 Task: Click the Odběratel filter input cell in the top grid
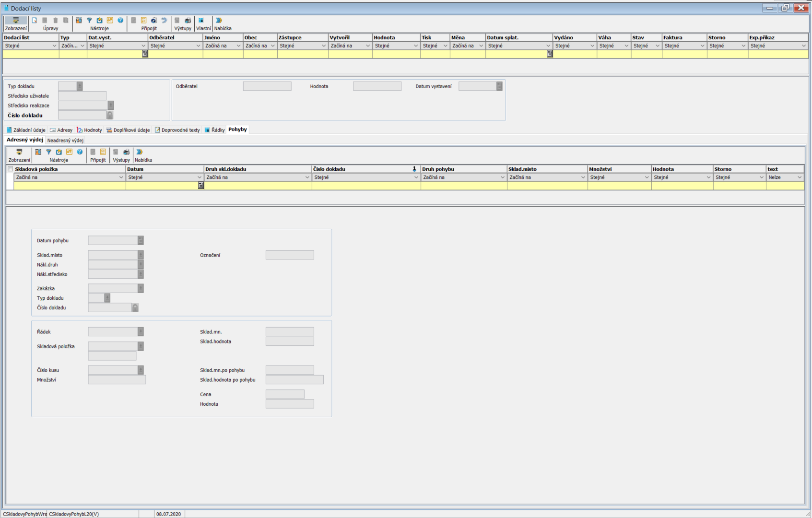point(176,54)
